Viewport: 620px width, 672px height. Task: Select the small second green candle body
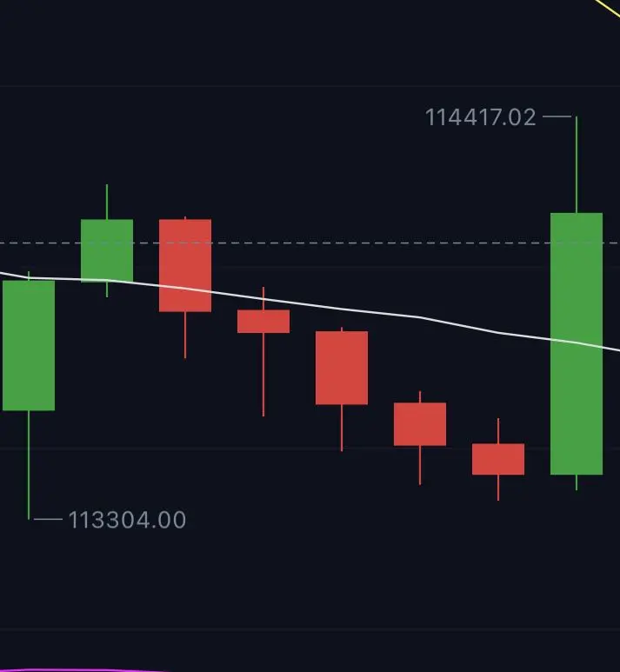click(x=107, y=250)
